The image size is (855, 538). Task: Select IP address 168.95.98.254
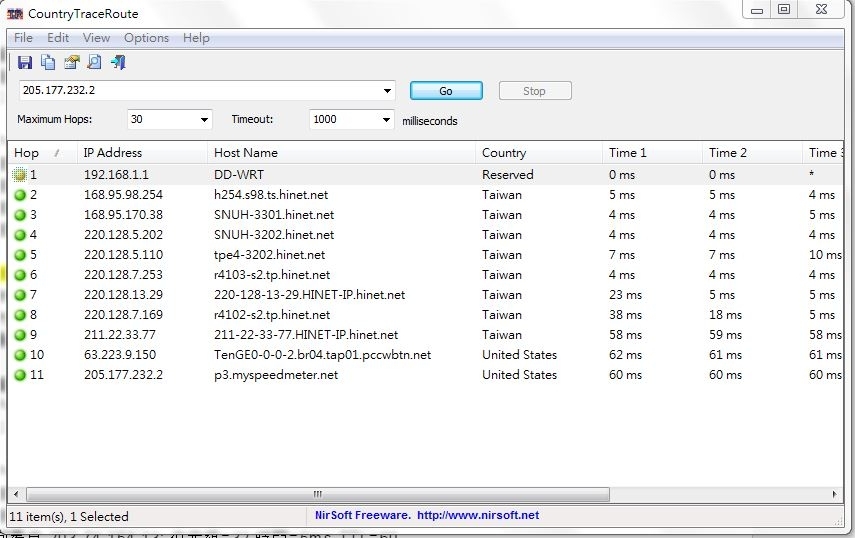[123, 195]
